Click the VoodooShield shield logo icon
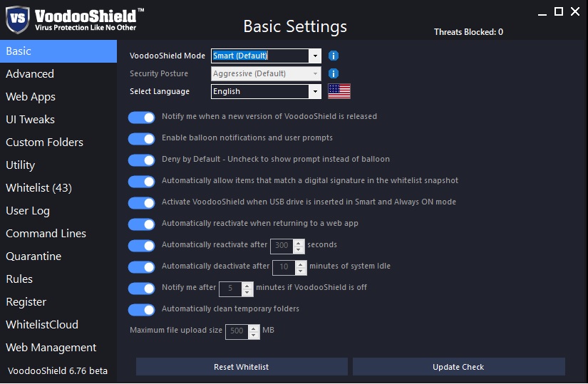Image resolution: width=588 pixels, height=384 pixels. click(17, 19)
